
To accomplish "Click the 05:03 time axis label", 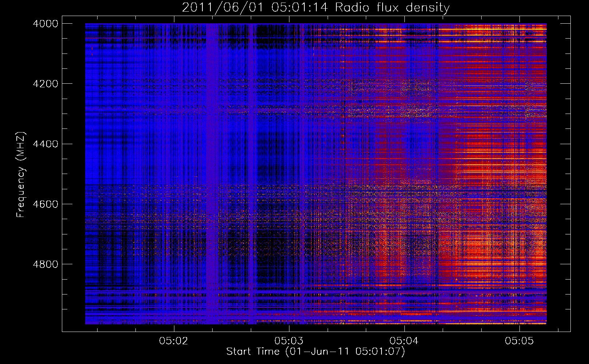I will [289, 341].
